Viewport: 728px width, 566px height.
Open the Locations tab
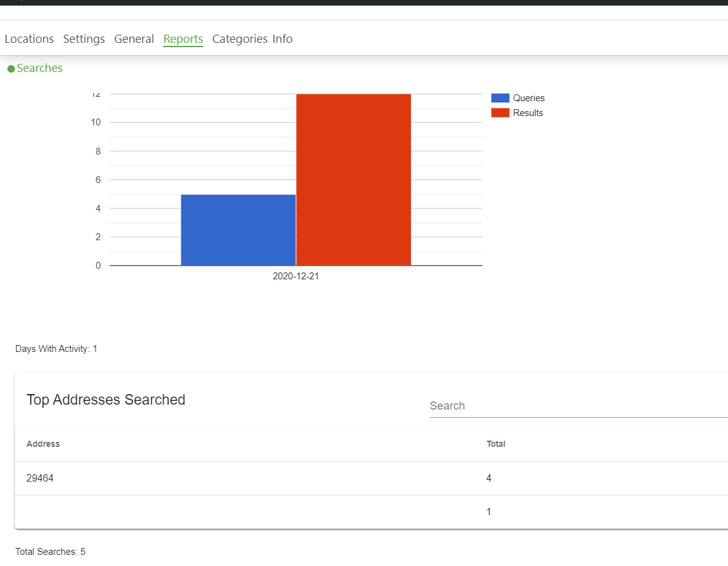pos(29,39)
